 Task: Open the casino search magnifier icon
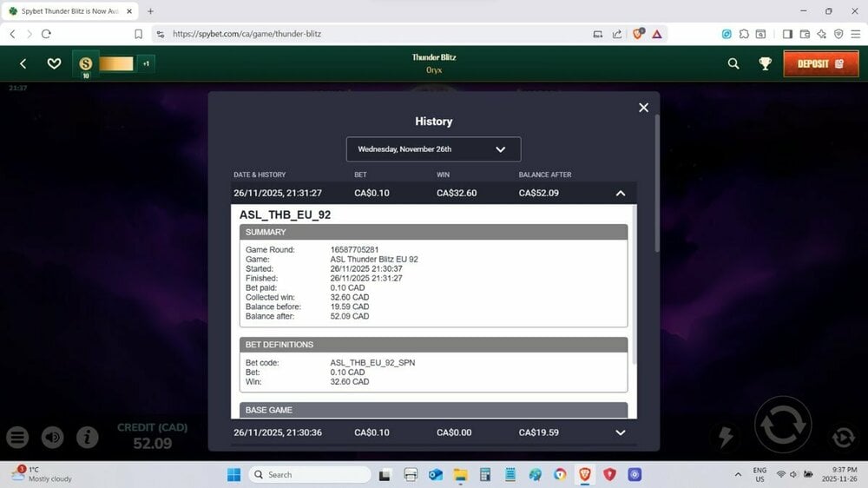tap(733, 63)
